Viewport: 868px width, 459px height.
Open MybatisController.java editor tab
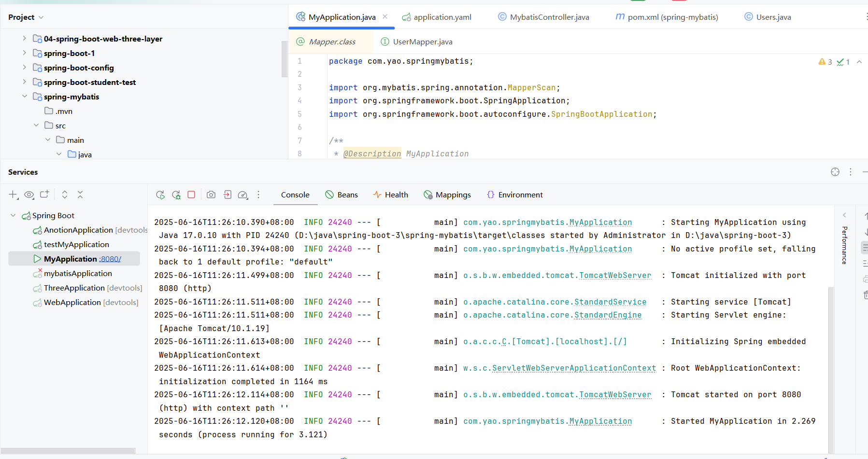click(x=543, y=17)
